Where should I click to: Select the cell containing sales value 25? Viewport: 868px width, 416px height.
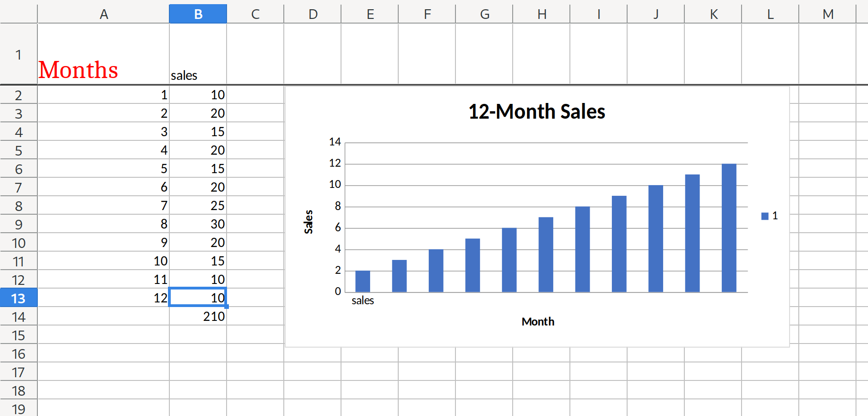[x=217, y=205]
